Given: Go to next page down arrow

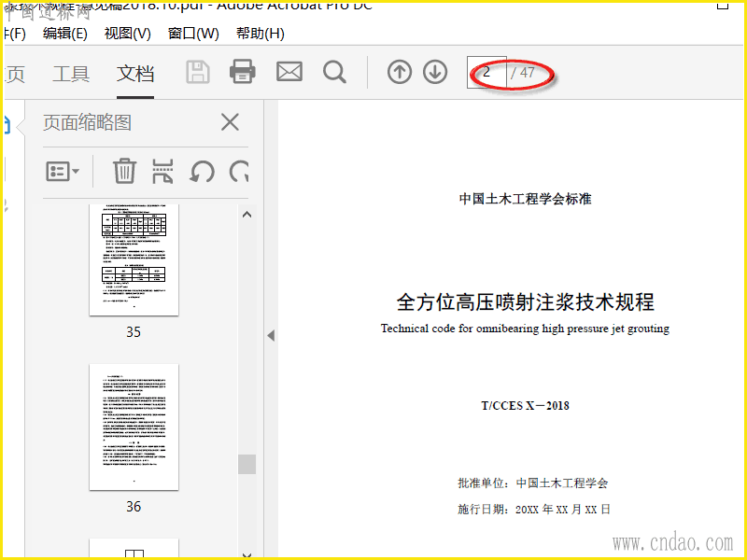Looking at the screenshot, I should click(x=435, y=73).
